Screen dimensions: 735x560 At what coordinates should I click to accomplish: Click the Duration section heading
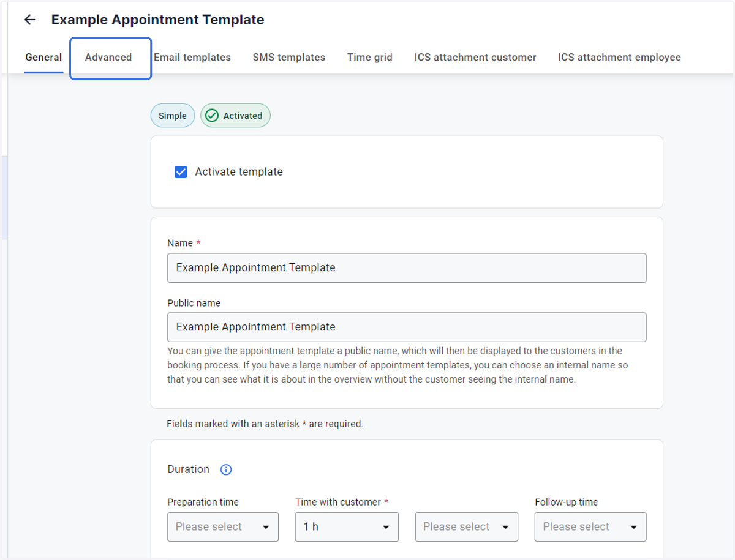pos(189,469)
